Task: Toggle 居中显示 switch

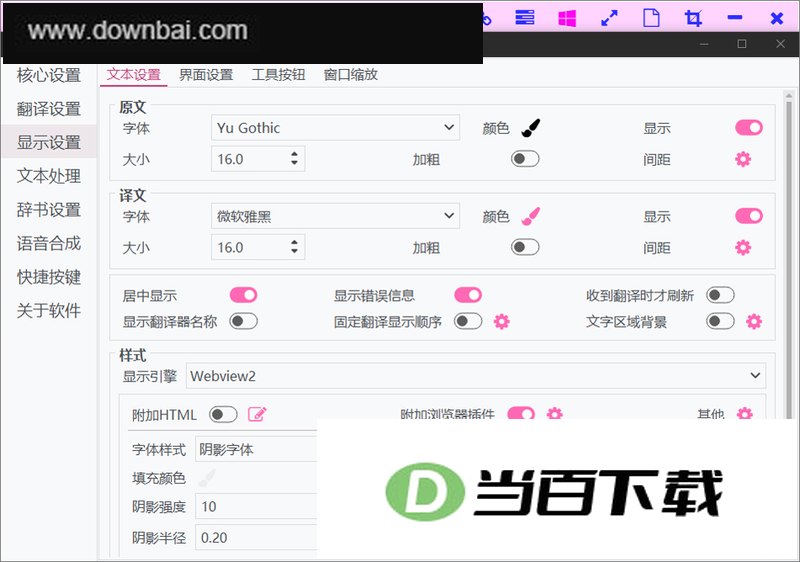Action: [x=243, y=295]
